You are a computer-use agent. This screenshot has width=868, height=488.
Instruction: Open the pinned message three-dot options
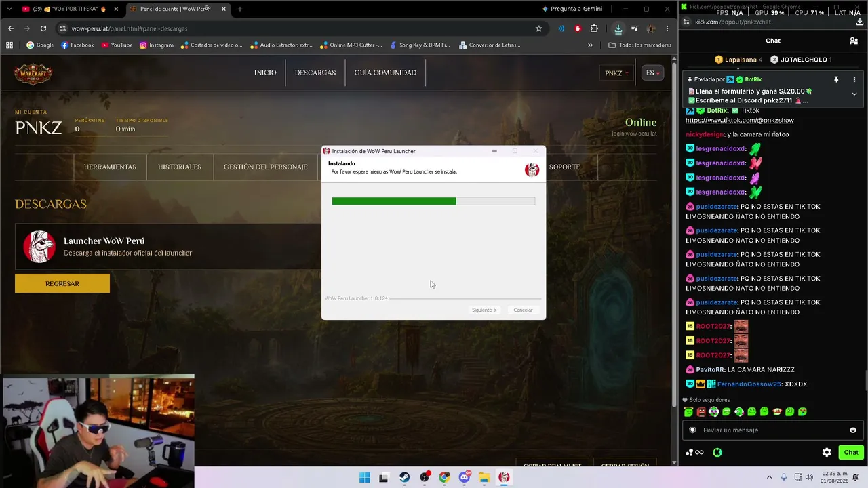coord(854,79)
